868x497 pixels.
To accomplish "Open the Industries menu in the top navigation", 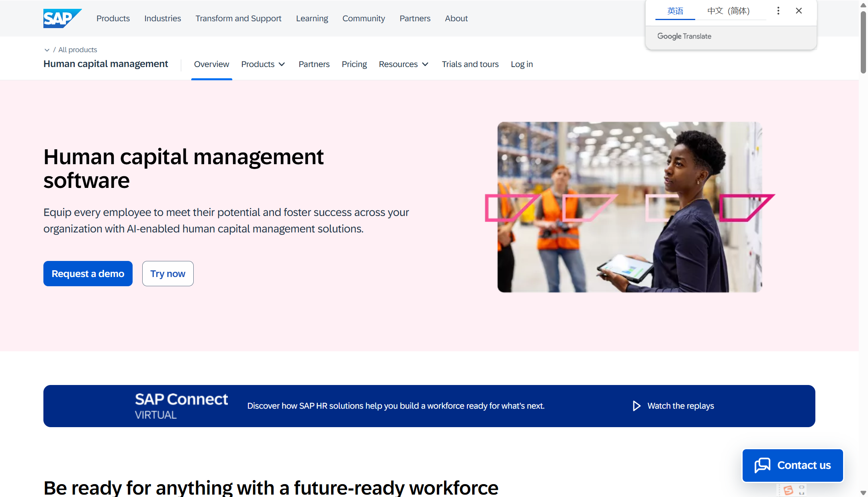I will click(162, 18).
